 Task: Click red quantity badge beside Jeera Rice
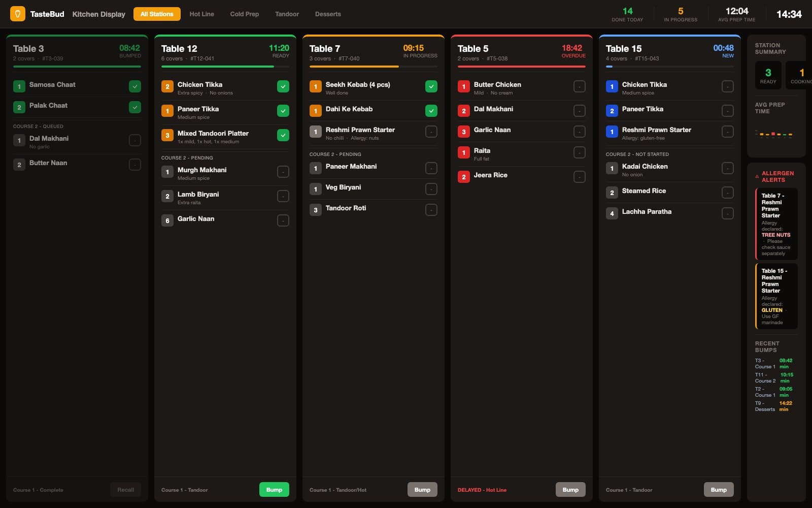[464, 177]
